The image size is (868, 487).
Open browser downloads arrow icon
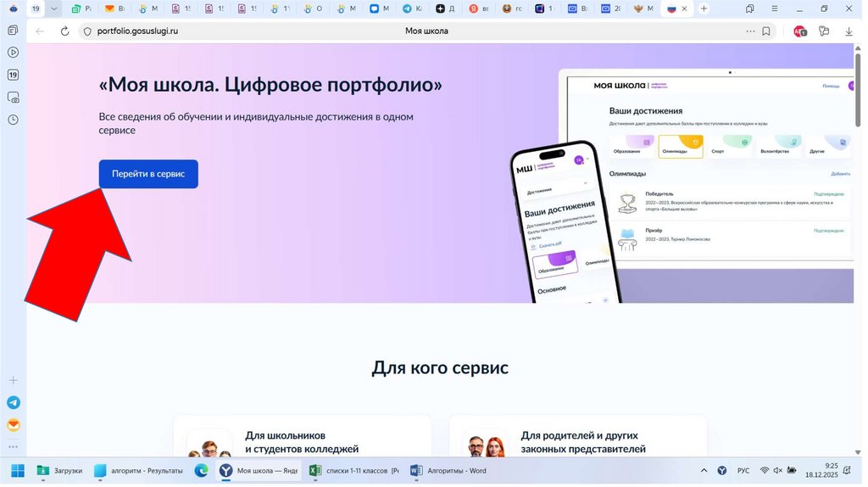click(849, 31)
